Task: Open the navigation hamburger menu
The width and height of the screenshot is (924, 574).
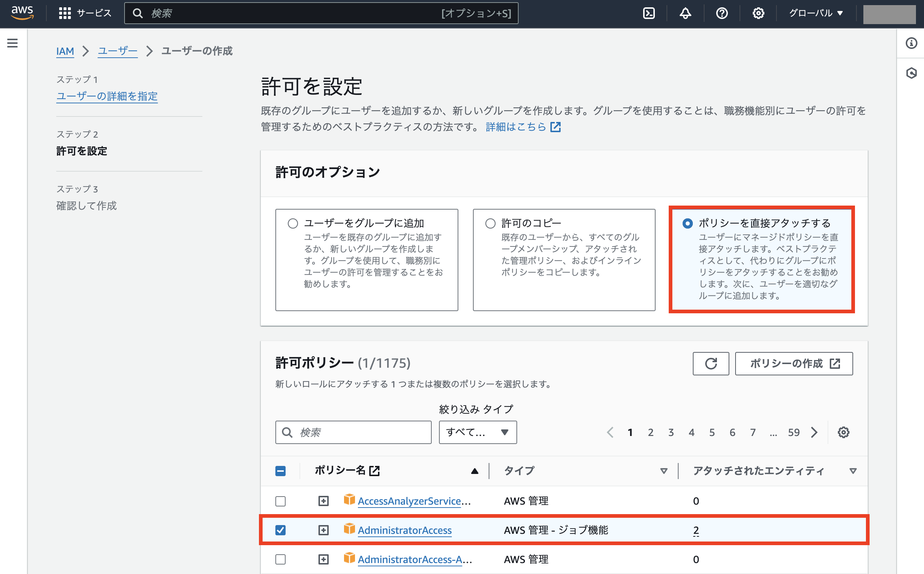Action: coord(12,43)
